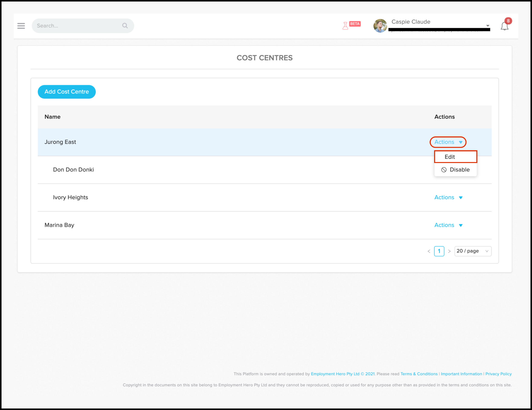Select page 1 in pagination
Image resolution: width=532 pixels, height=410 pixels.
coord(439,251)
